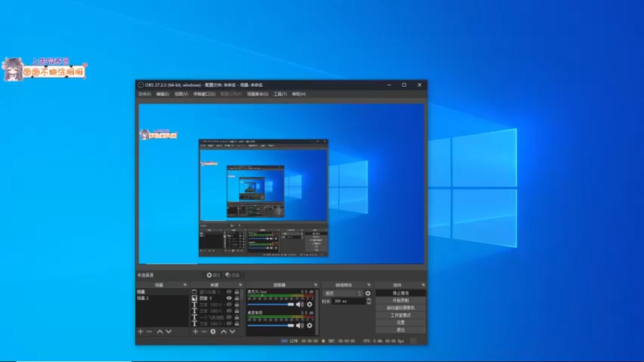Click the OBS preview canvas

pos(281,184)
